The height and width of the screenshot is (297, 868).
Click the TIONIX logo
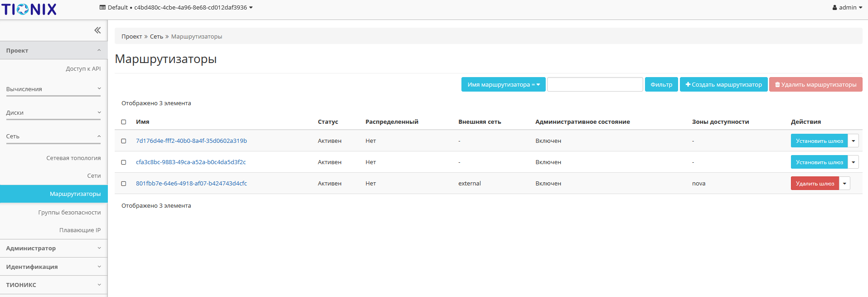[29, 9]
